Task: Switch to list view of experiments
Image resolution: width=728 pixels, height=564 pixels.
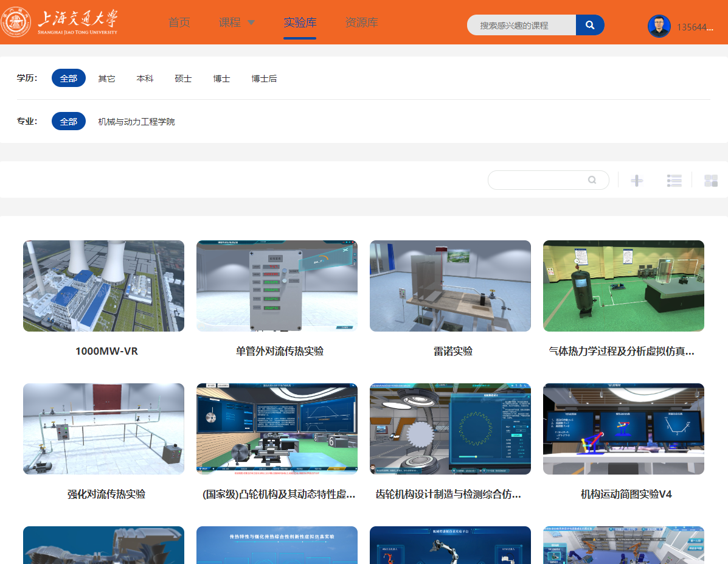Action: [x=674, y=179]
